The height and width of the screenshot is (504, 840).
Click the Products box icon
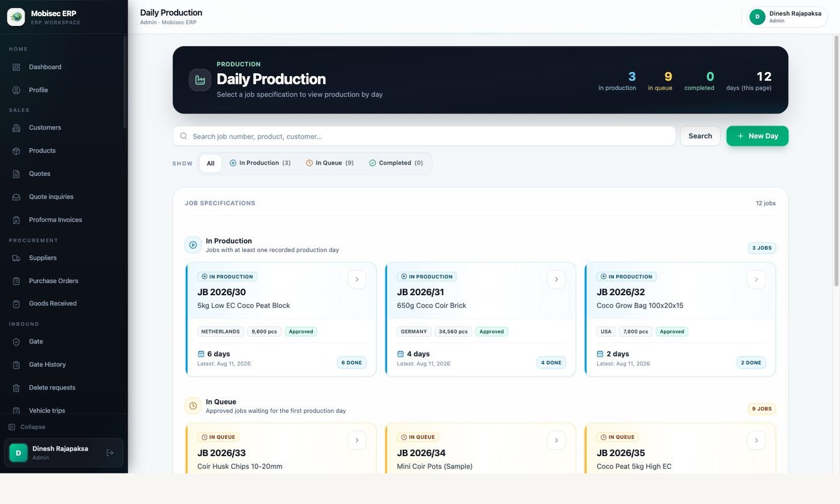pos(16,151)
